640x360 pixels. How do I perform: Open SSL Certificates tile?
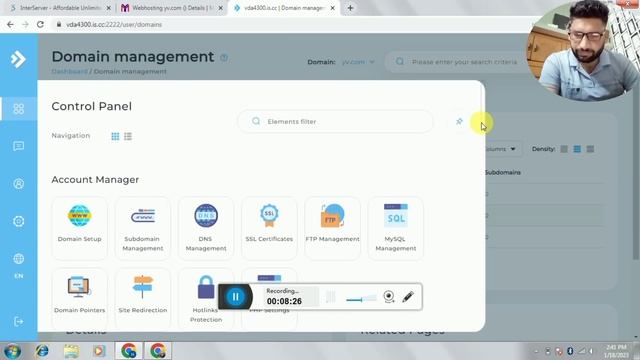pyautogui.click(x=269, y=228)
